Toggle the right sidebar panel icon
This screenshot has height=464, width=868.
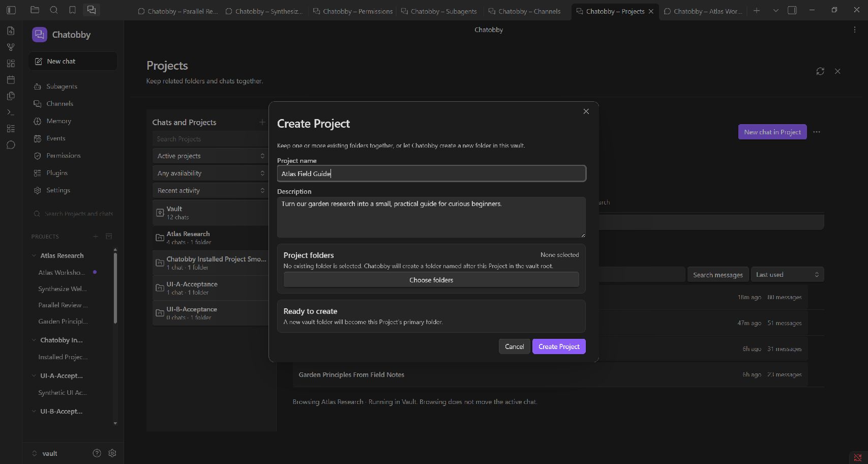pos(792,11)
